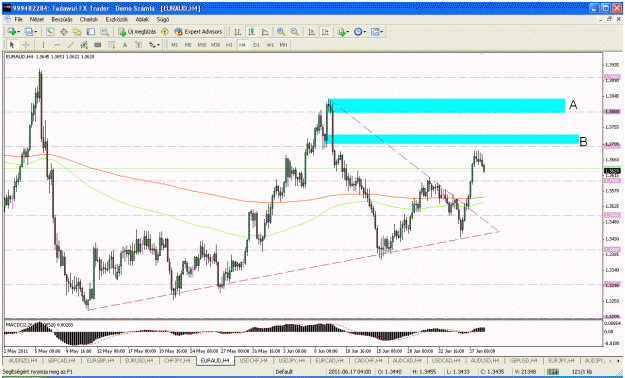625x378 pixels.
Task: Click the Zoom In magnifier icon
Action: 281,32
